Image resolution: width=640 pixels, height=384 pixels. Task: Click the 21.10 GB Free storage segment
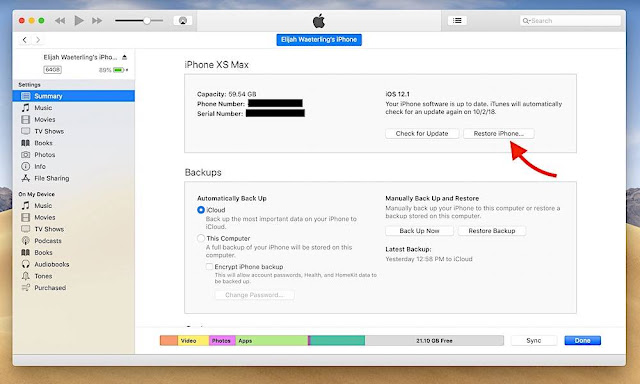click(434, 340)
